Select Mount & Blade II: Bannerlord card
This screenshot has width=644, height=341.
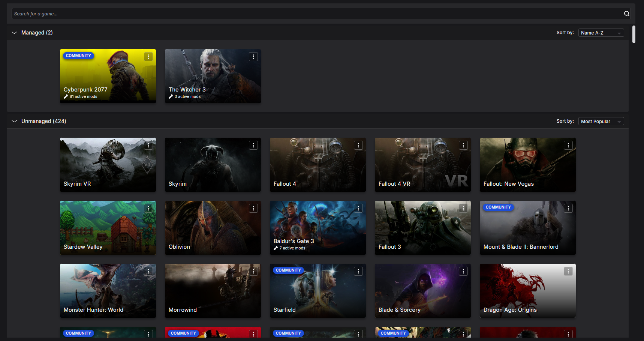528,228
